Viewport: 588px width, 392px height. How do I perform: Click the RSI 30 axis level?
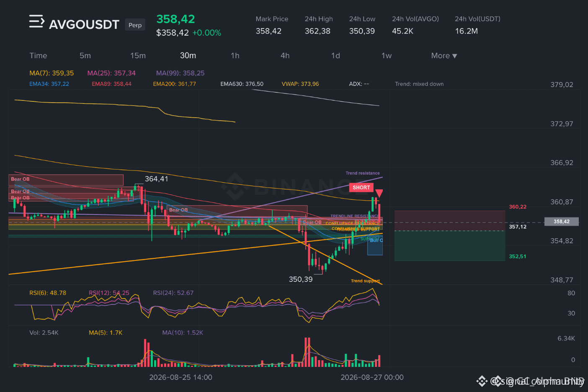(x=571, y=313)
